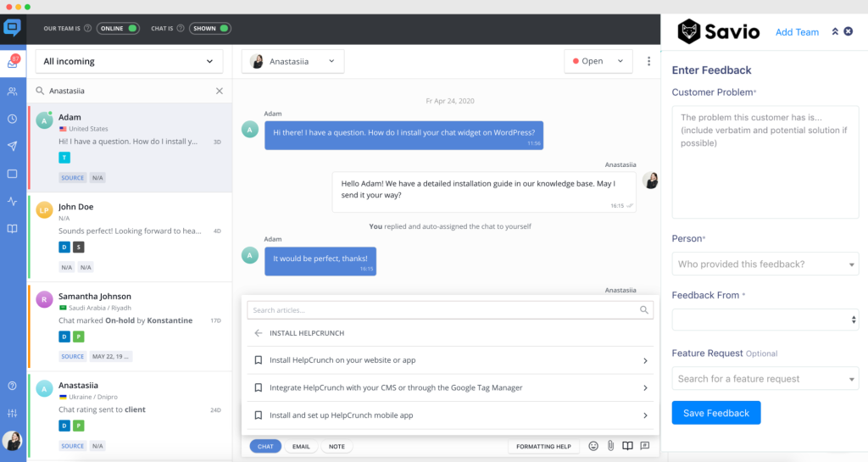Click the Add Team link in Savio

[x=797, y=32]
